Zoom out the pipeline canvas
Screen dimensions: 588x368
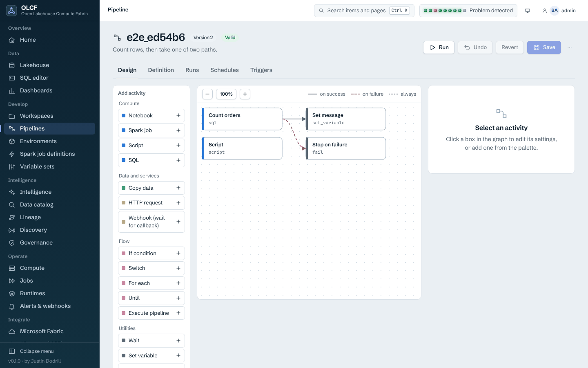tap(207, 94)
